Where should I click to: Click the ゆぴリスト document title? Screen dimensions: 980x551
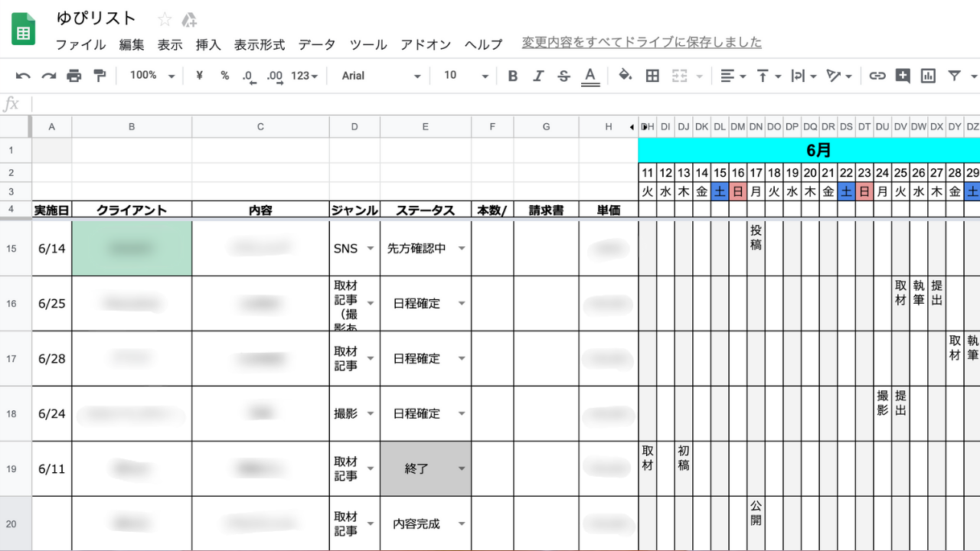96,18
